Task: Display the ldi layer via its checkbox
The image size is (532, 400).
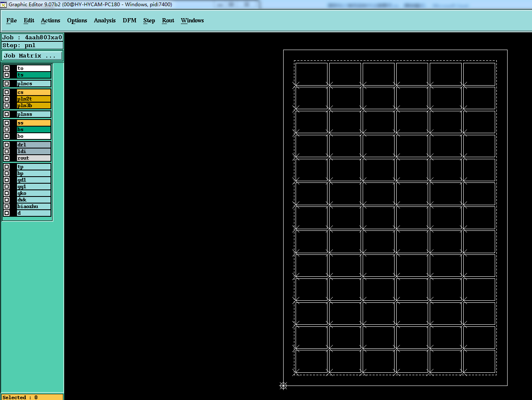Action: coord(7,151)
